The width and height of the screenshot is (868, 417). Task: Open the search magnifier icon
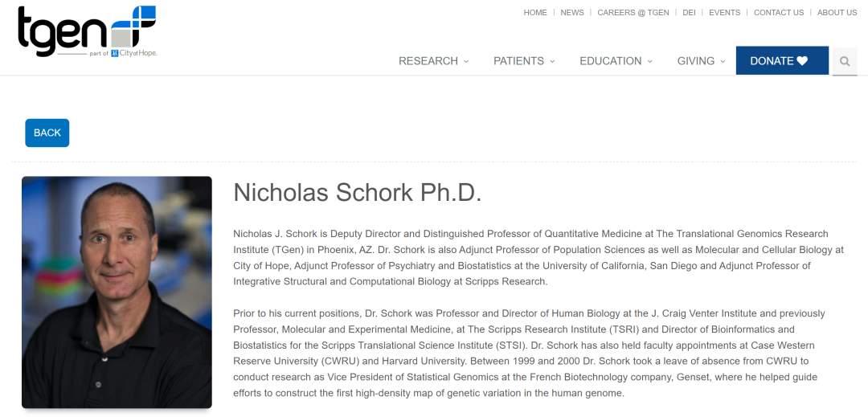(x=845, y=61)
